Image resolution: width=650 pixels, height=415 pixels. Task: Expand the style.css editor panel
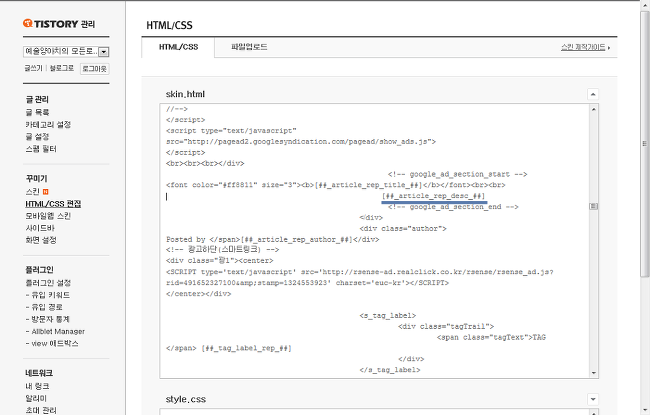[x=593, y=399]
